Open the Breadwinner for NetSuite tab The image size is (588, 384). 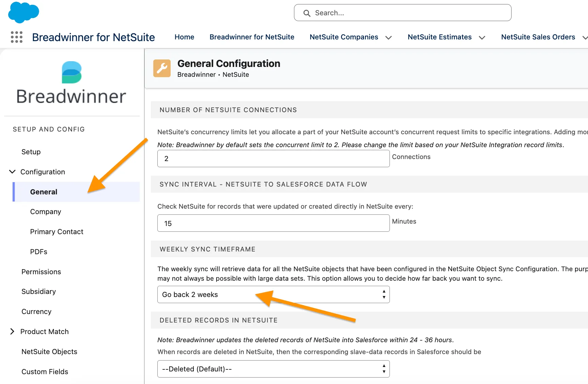pyautogui.click(x=252, y=37)
